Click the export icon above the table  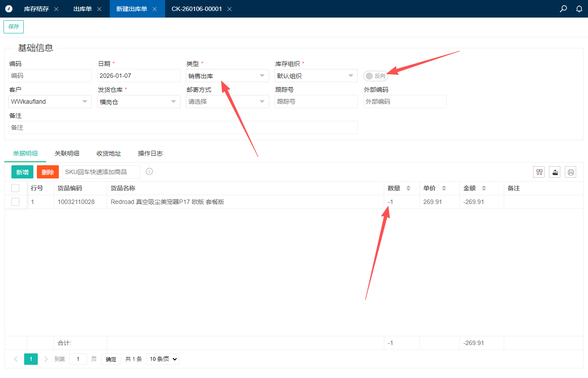(x=555, y=172)
